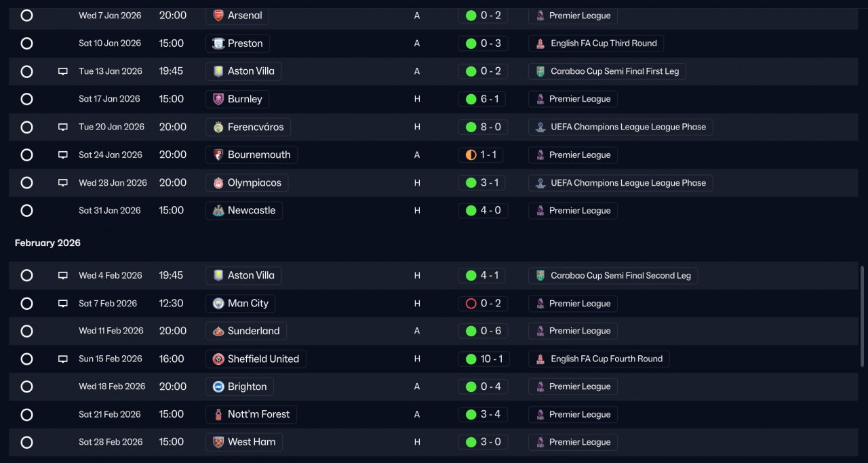Open the English FA Cup Third Round competition
This screenshot has width=868, height=463.
click(x=596, y=43)
